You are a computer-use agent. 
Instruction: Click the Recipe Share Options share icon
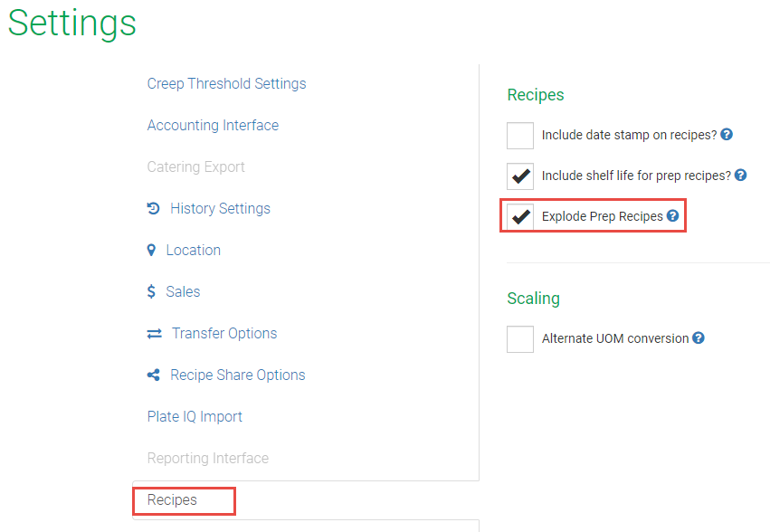(153, 375)
